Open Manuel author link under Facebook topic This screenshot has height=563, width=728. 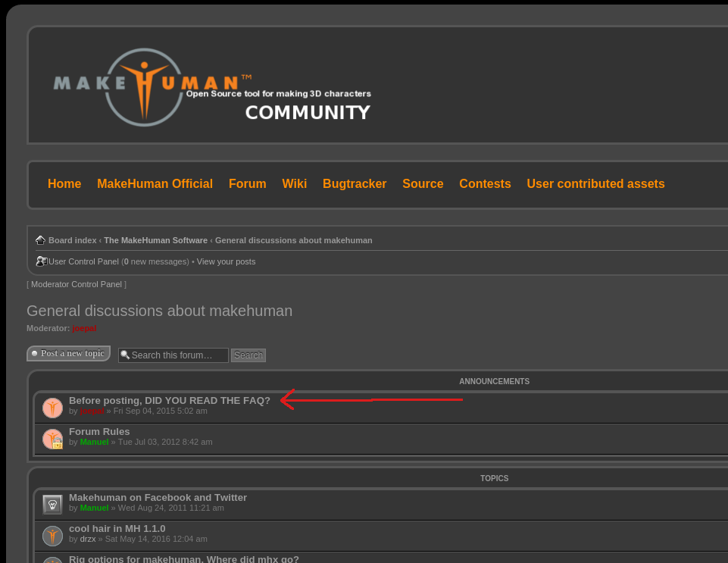click(94, 508)
